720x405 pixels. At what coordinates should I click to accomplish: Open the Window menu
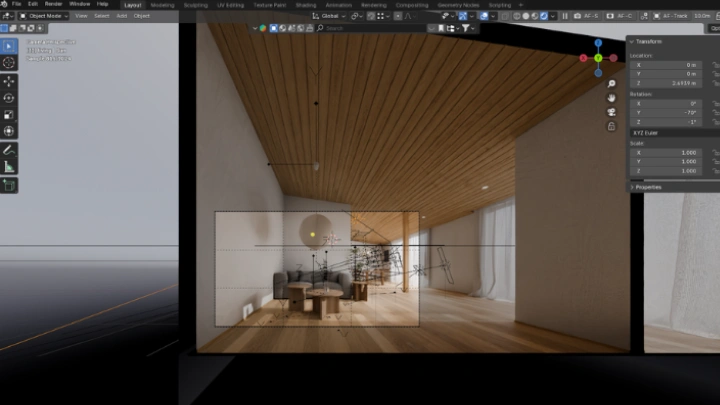[x=79, y=4]
